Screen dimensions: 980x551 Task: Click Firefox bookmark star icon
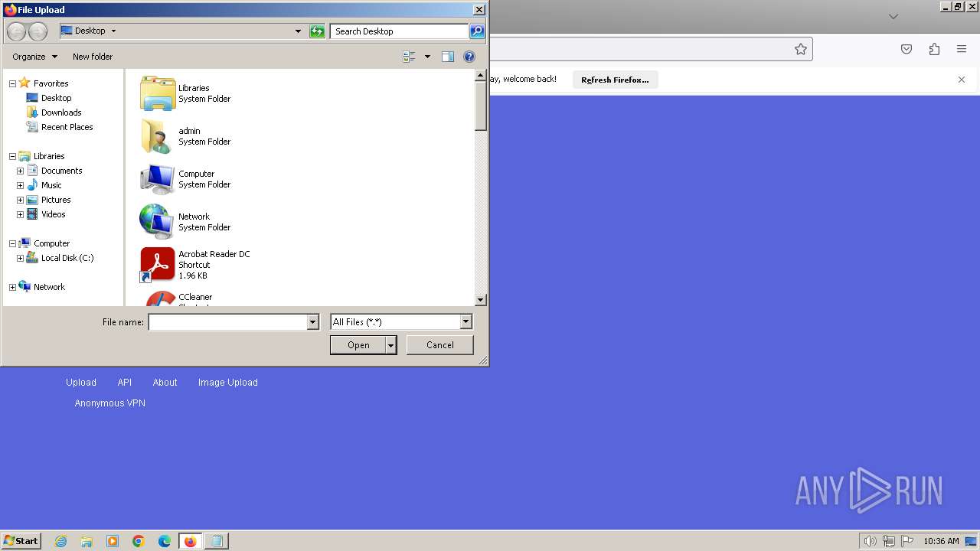click(x=801, y=49)
